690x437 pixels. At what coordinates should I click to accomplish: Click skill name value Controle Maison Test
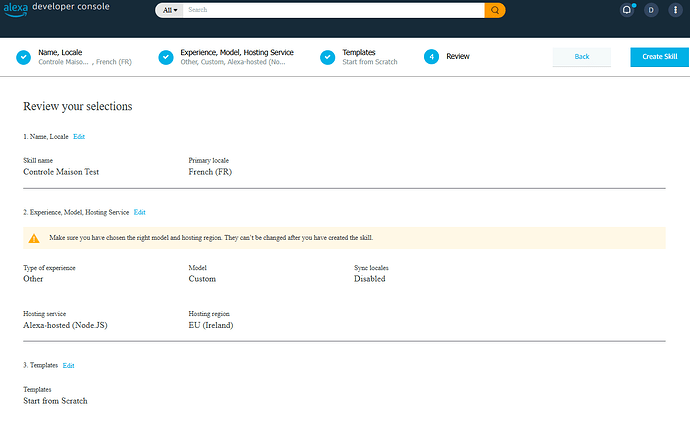61,172
